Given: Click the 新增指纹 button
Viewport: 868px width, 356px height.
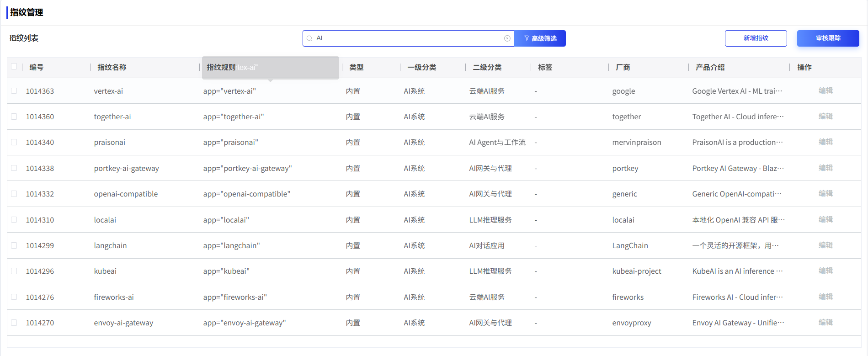Looking at the screenshot, I should pyautogui.click(x=756, y=38).
